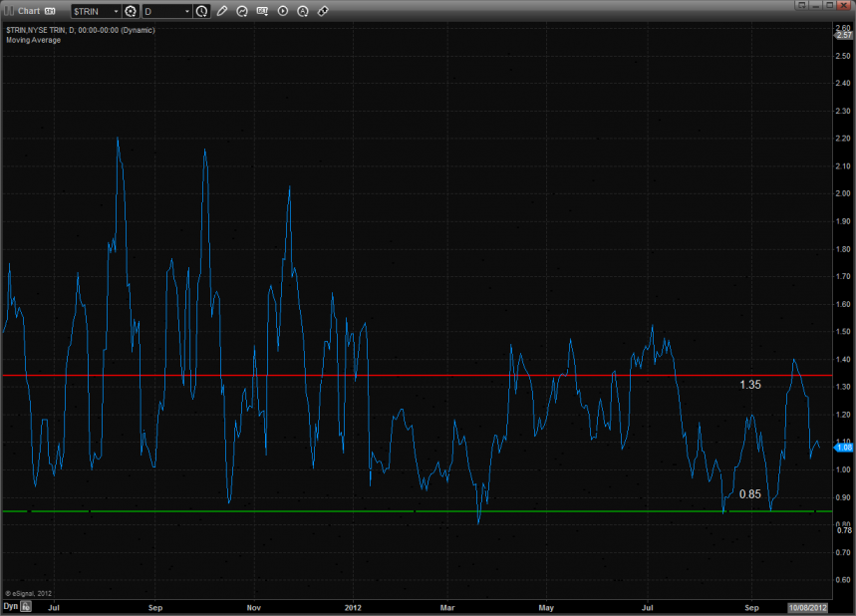The width and height of the screenshot is (856, 616).
Task: Click the pop-out window icon in title bar
Action: tap(799, 6)
